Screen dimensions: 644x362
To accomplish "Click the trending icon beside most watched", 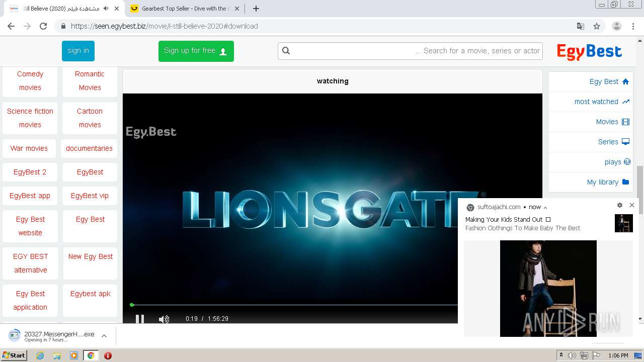I will (x=625, y=102).
